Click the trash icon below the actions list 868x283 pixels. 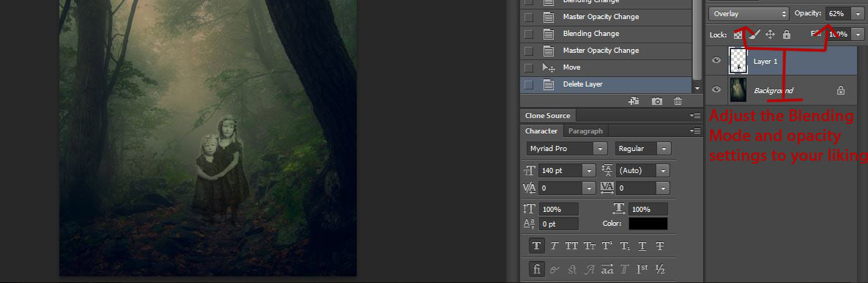coord(678,100)
